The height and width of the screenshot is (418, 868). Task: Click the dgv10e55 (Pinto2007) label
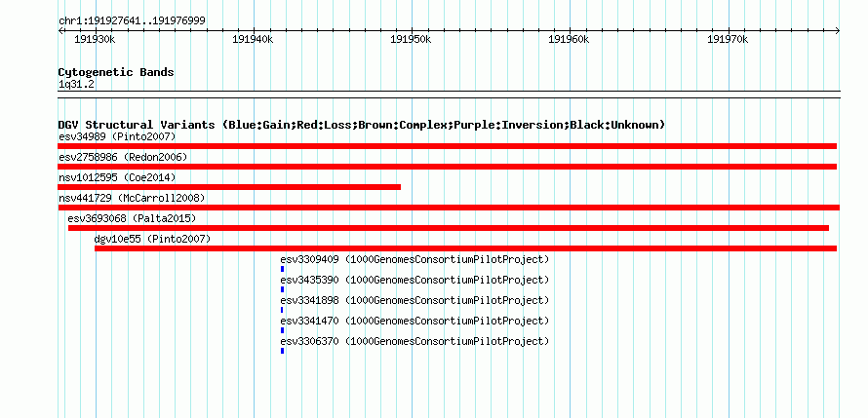(153, 239)
